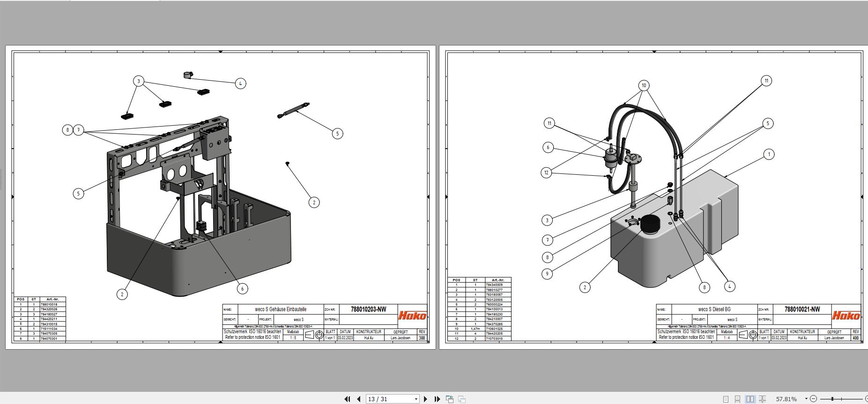Click balloon 12 on the diesel tank drawing

(546, 172)
